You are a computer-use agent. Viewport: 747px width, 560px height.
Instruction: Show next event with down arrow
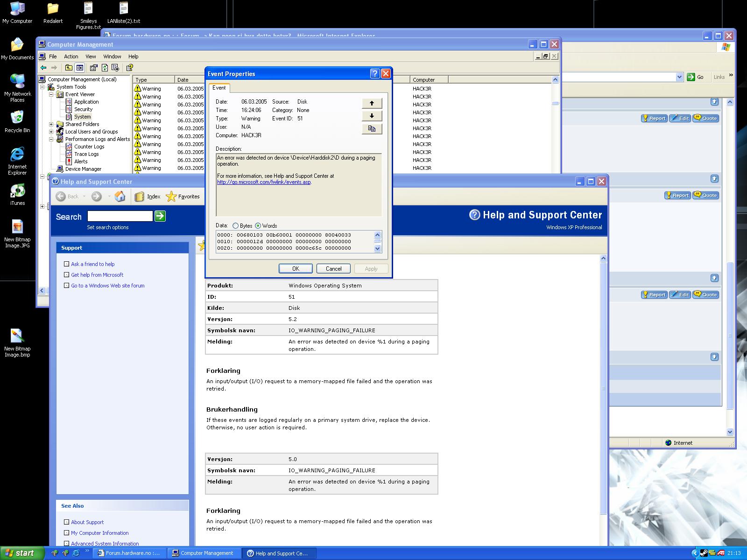tap(372, 116)
